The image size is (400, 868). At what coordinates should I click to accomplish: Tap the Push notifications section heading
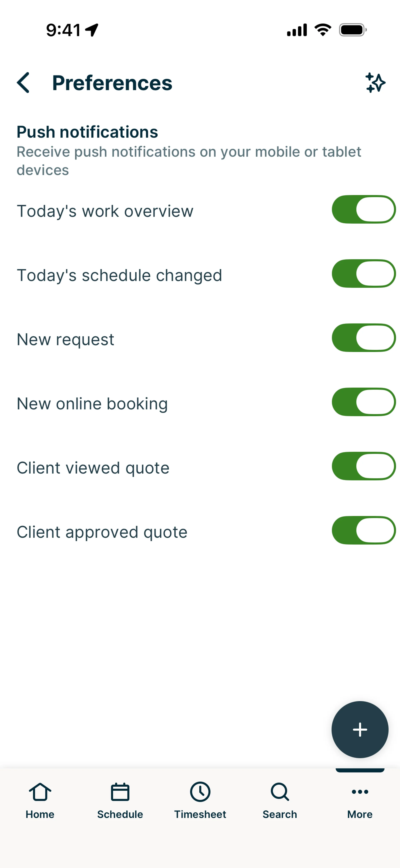87,132
